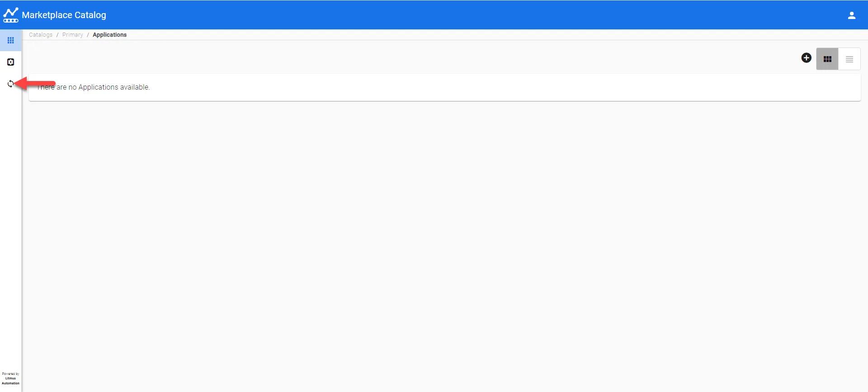Screen dimensions: 868x392
Task: Add a new application with plus icon
Action: 806,58
